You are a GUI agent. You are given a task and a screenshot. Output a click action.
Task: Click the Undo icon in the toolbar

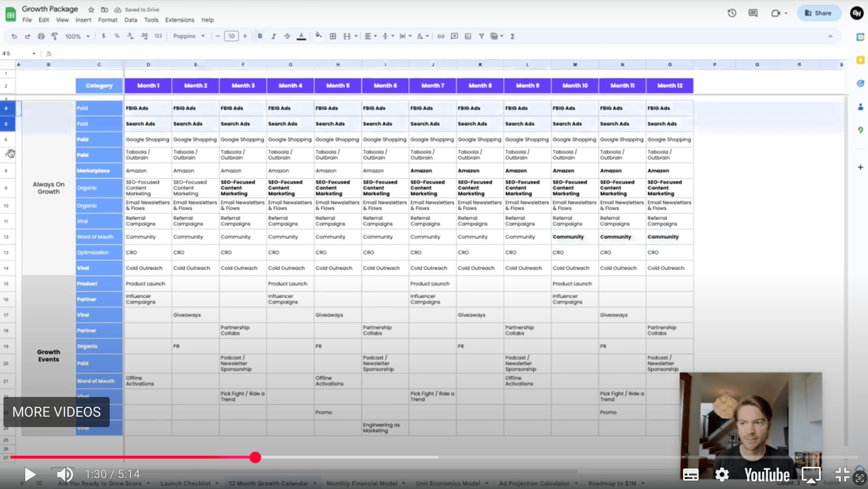coord(14,36)
